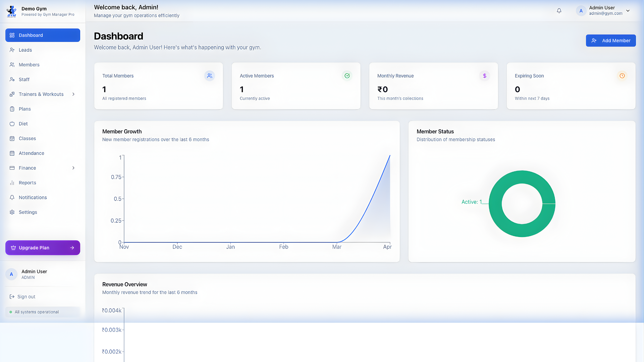This screenshot has height=362, width=644.
Task: Click the dollar icon on Monthly Revenue card
Action: pos(484,76)
